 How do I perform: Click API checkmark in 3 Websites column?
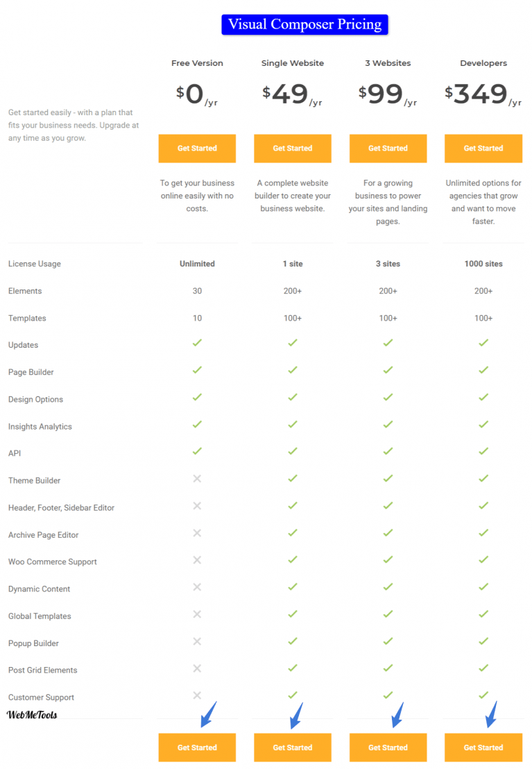(x=388, y=451)
